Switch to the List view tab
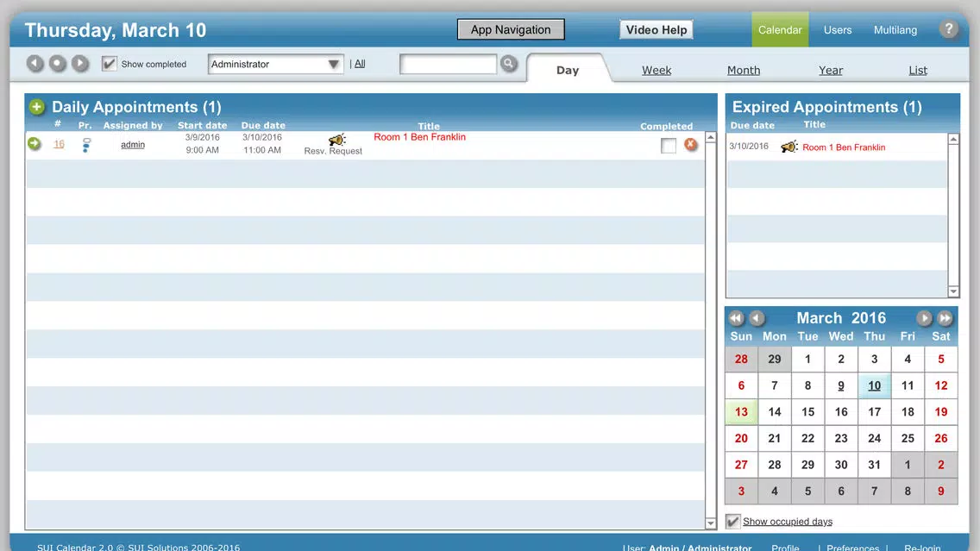 tap(918, 70)
